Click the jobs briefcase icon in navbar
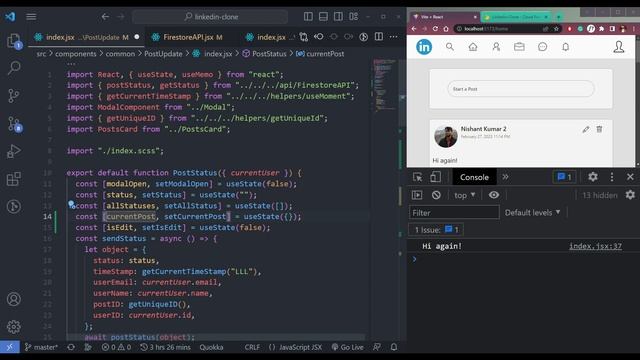Screen dimensions: 640x360 click(x=519, y=47)
